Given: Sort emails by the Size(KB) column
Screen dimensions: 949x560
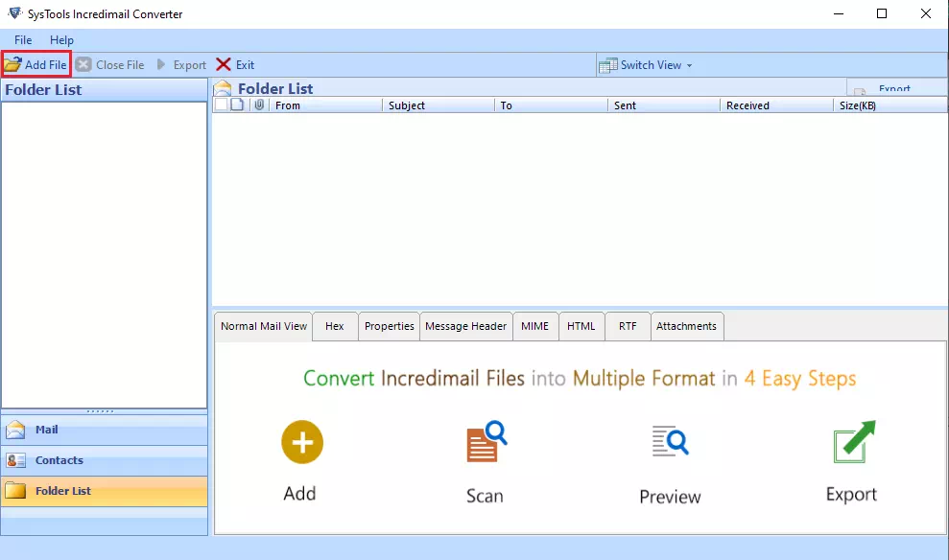Looking at the screenshot, I should 890,105.
